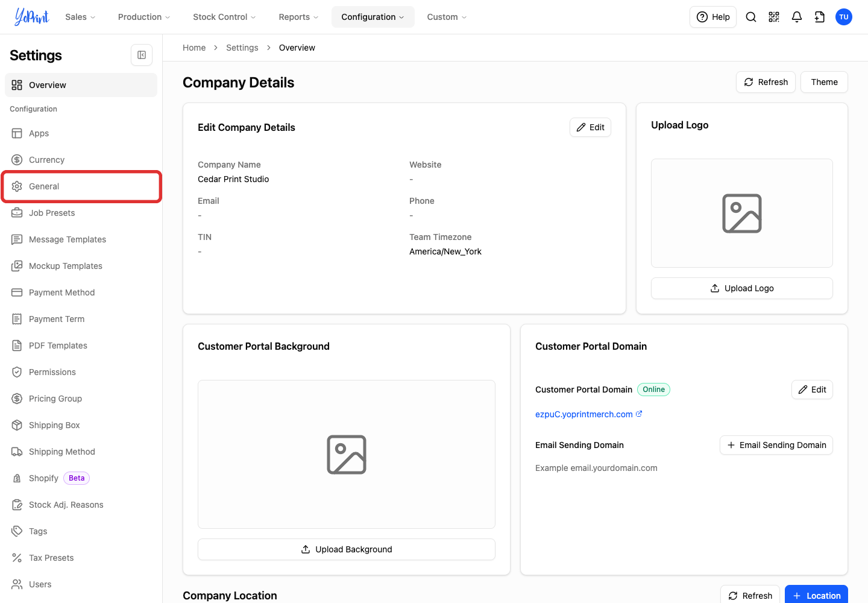The width and height of the screenshot is (868, 603).
Task: Open the yoprintmerch.com portal link
Action: [588, 414]
